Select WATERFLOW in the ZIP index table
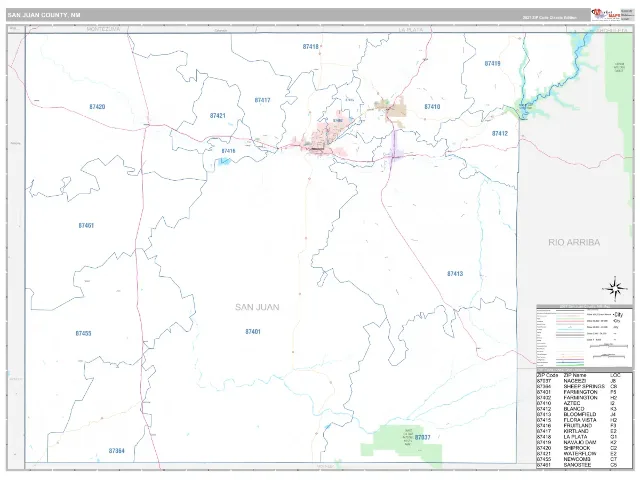 click(x=580, y=454)
